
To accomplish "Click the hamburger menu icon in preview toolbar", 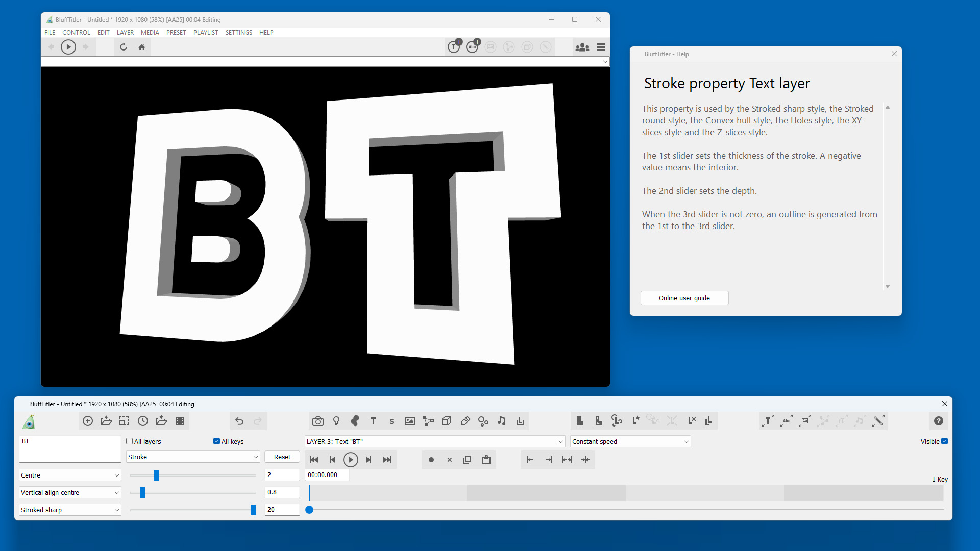I will coord(601,47).
